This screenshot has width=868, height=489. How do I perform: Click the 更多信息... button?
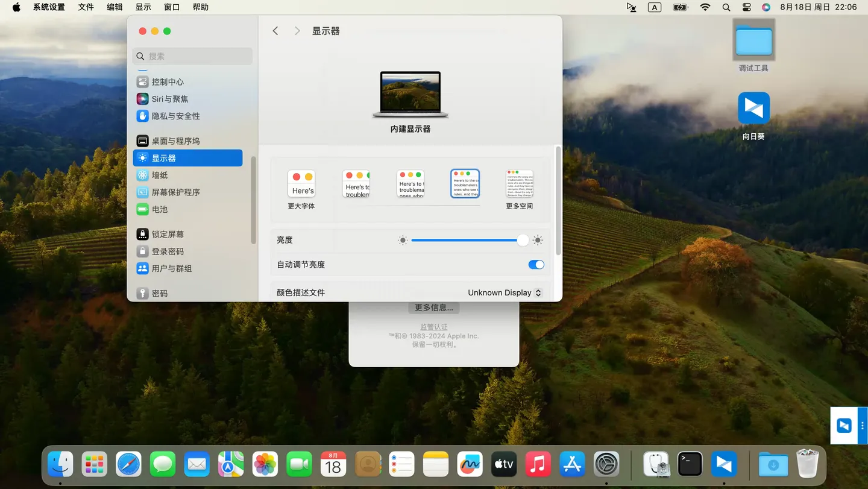point(433,308)
